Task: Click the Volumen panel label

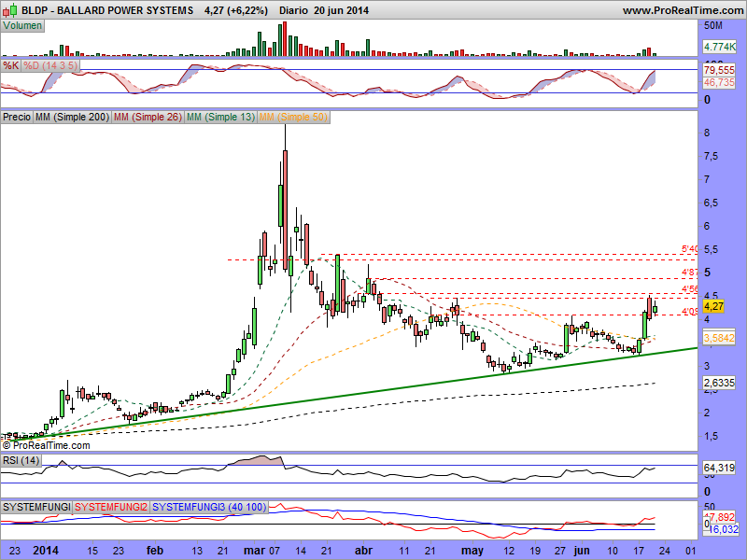Action: tap(22, 26)
